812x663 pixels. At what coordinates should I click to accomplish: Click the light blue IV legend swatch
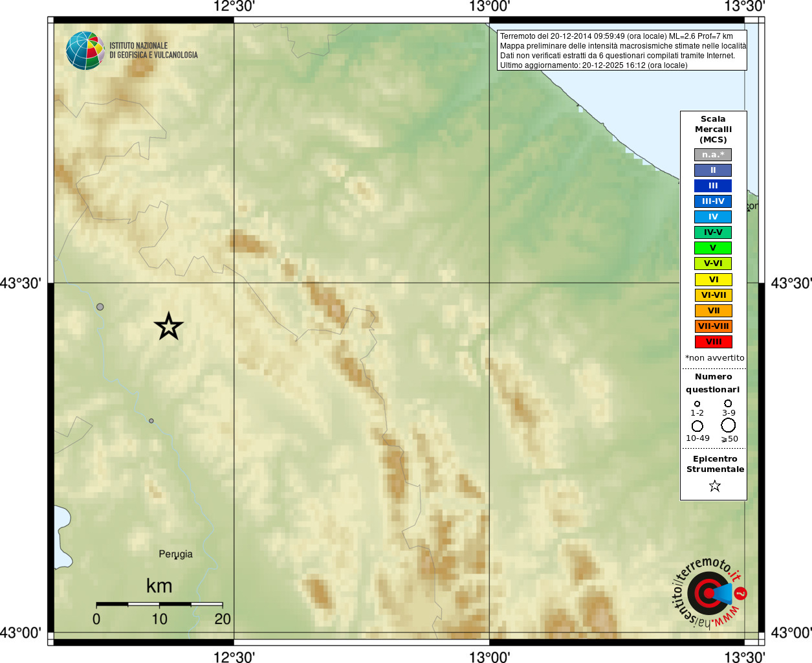point(713,217)
